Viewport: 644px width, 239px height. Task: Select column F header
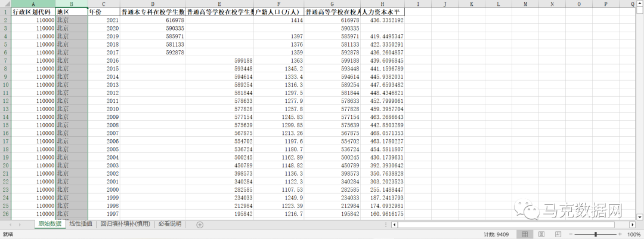(x=279, y=4)
